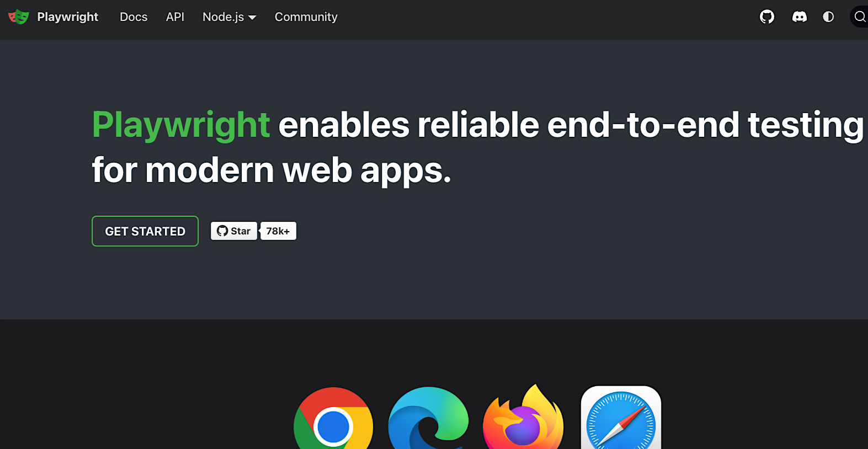Open the search magnifier icon
This screenshot has width=868, height=449.
coord(860,17)
